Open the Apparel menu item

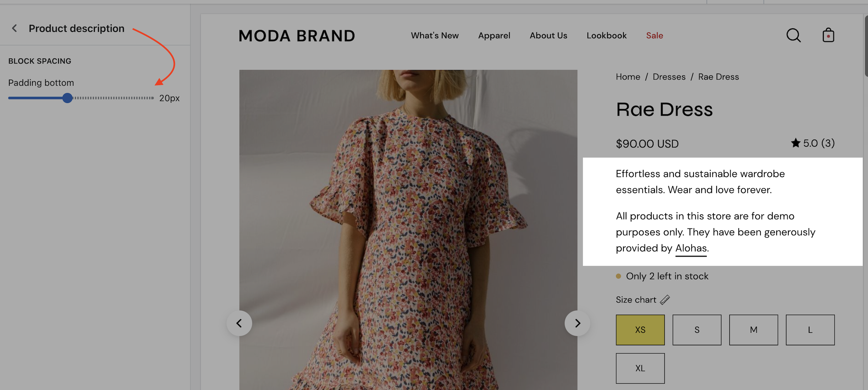(494, 35)
